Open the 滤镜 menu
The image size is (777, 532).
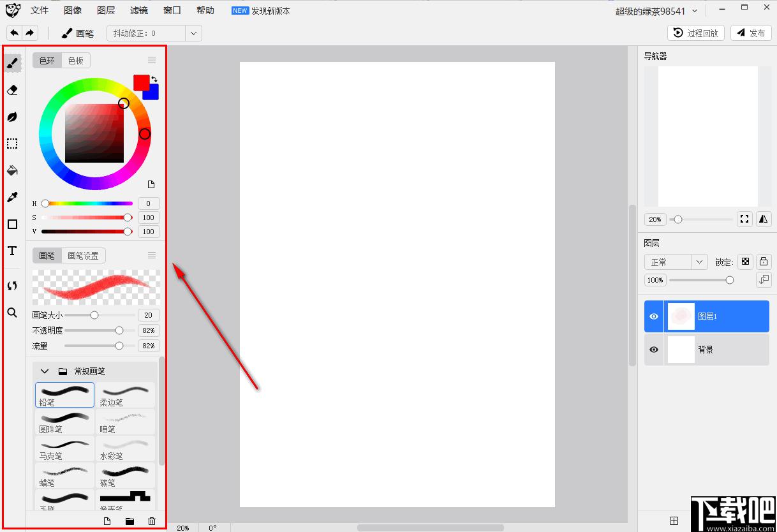click(x=139, y=10)
